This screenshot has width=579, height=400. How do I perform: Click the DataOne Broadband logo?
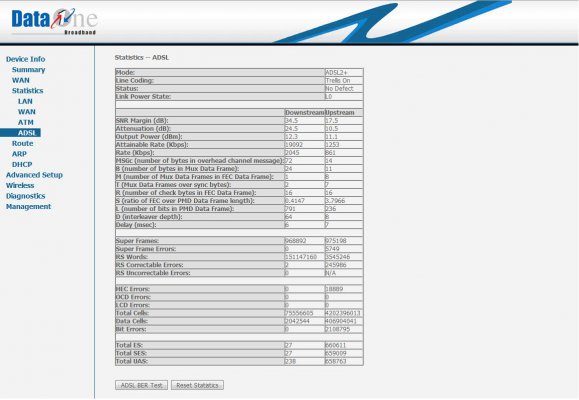coord(54,21)
